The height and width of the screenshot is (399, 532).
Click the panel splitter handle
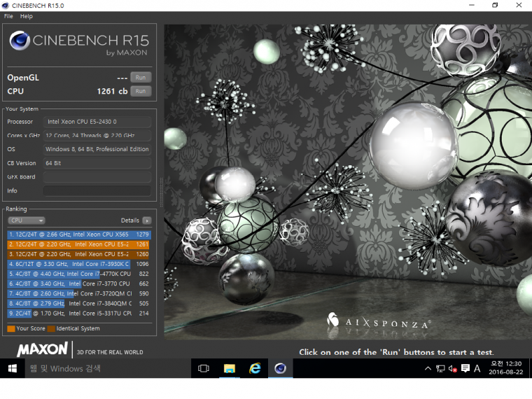161,192
